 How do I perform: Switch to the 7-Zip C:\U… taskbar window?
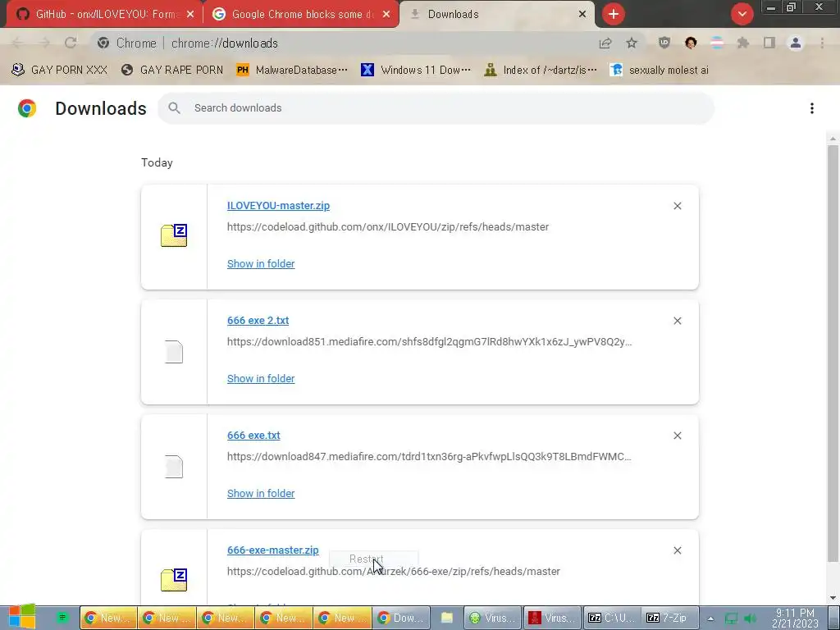pos(610,618)
